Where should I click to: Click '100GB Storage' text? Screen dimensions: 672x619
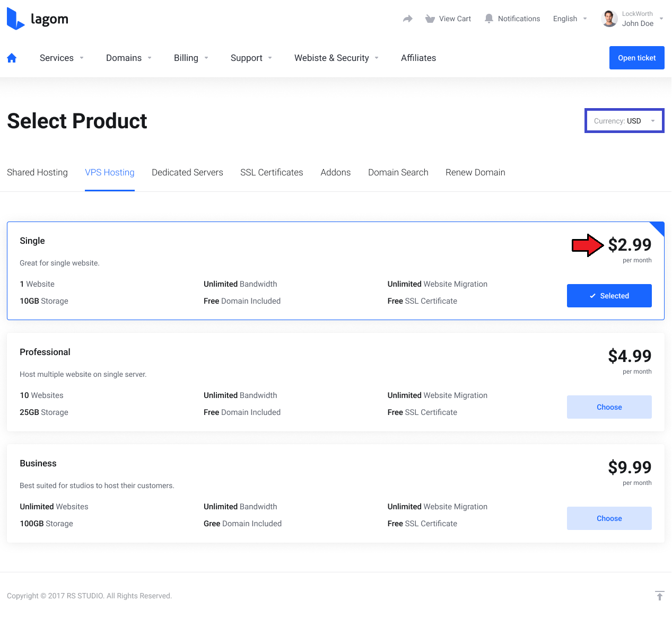point(47,524)
